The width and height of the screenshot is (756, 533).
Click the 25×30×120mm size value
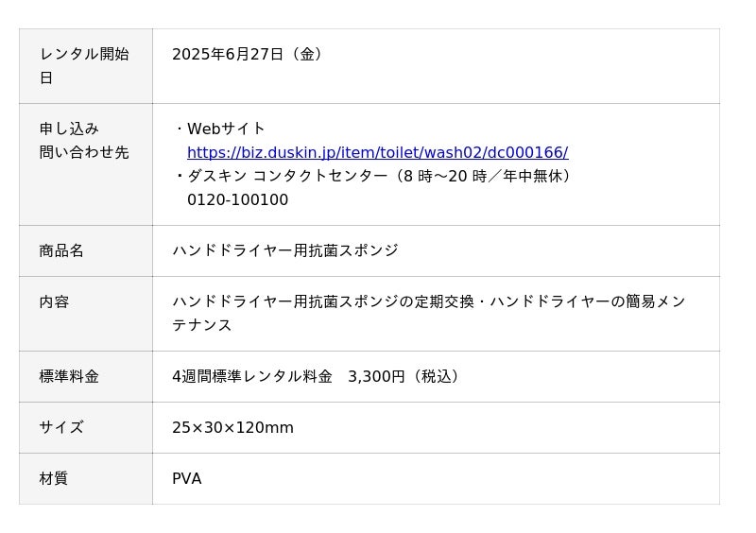coord(232,427)
